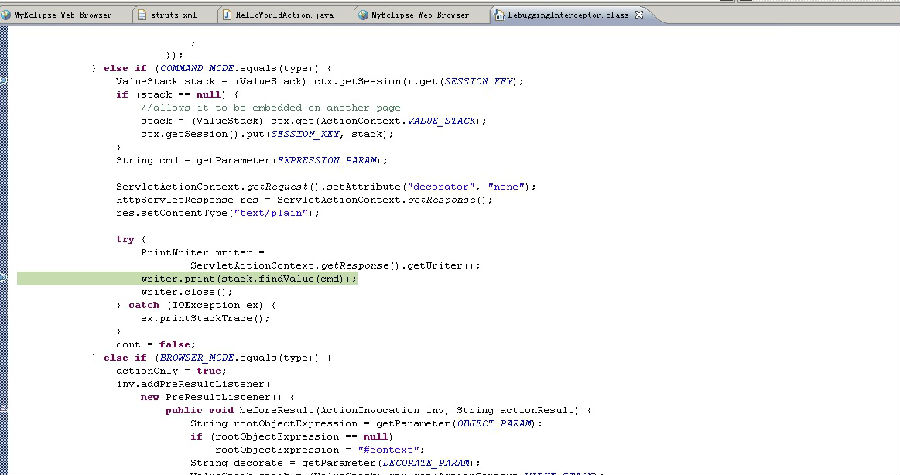Switch to the leftmost MyEclipse Web Browser tab
The width and height of the screenshot is (900, 475).
pos(62,15)
